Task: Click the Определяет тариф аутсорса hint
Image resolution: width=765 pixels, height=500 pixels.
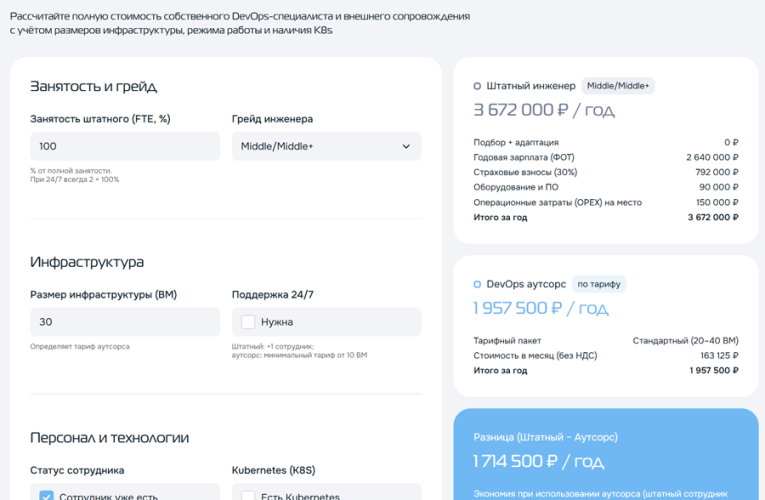Action: tap(80, 346)
